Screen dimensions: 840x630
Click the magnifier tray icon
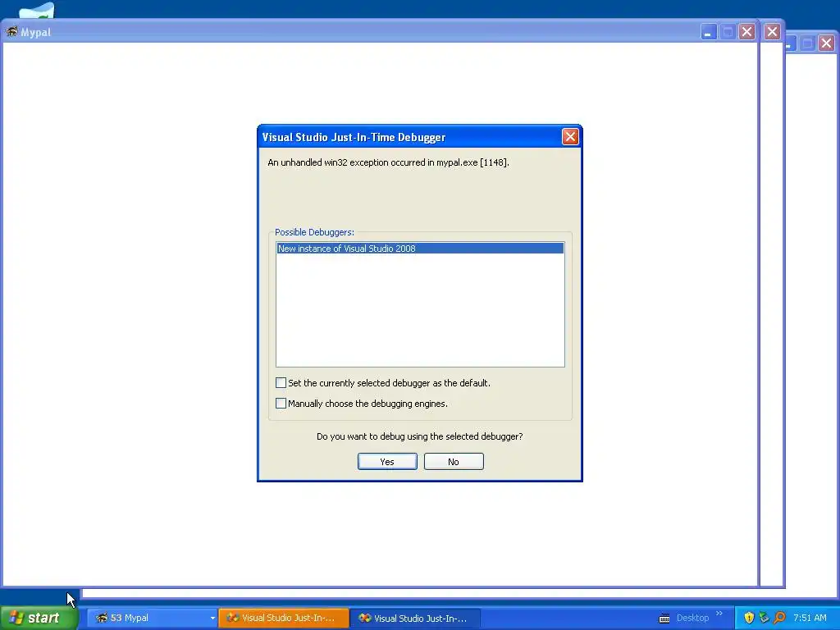(x=779, y=618)
